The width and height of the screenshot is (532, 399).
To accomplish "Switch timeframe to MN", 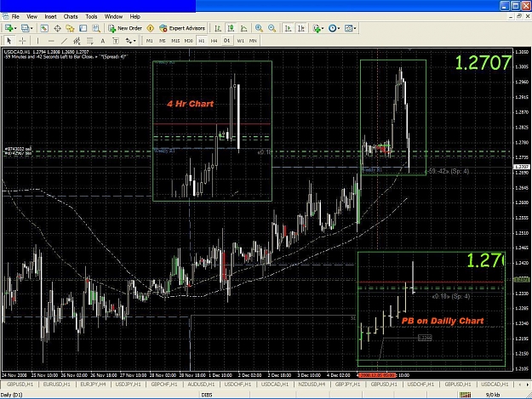I will (253, 41).
